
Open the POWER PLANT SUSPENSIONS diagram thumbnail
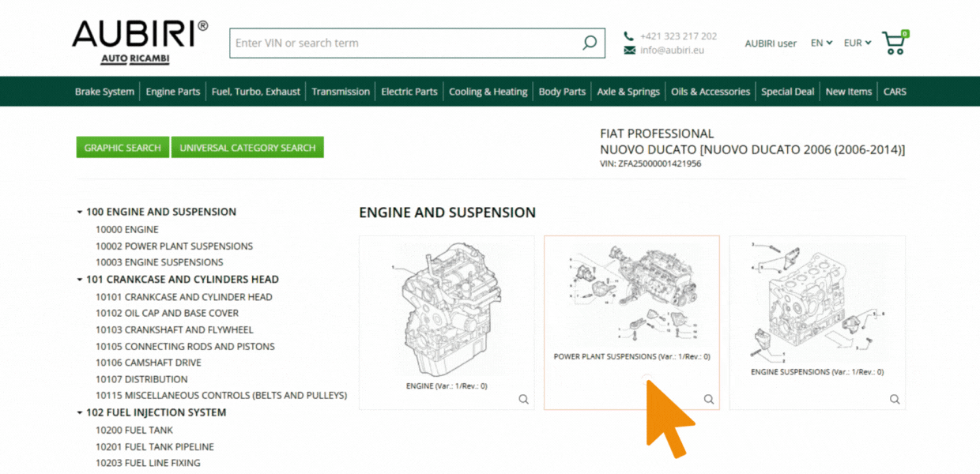(x=631, y=322)
